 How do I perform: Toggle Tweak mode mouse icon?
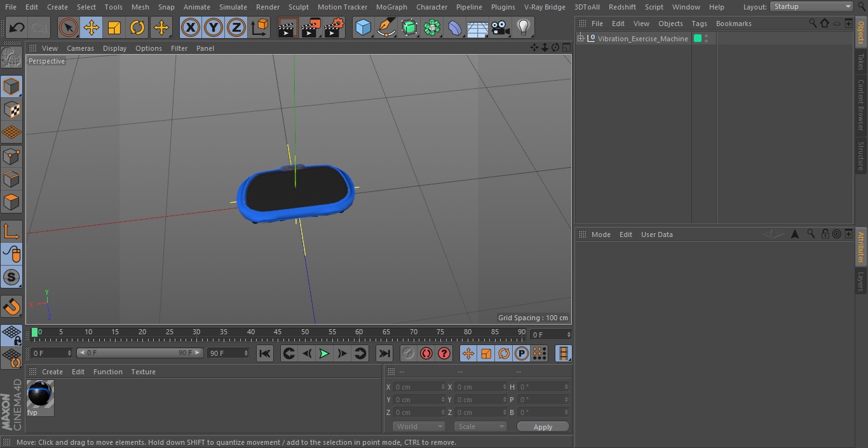pos(11,254)
